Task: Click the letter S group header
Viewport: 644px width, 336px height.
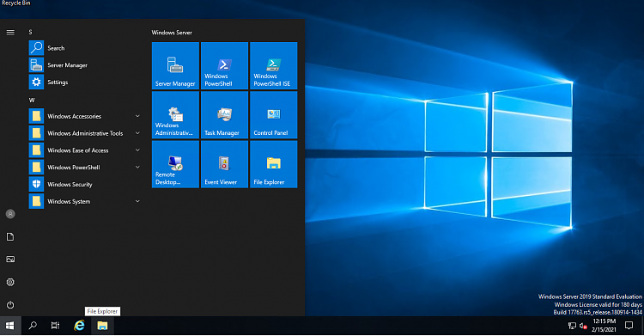Action: [30, 32]
